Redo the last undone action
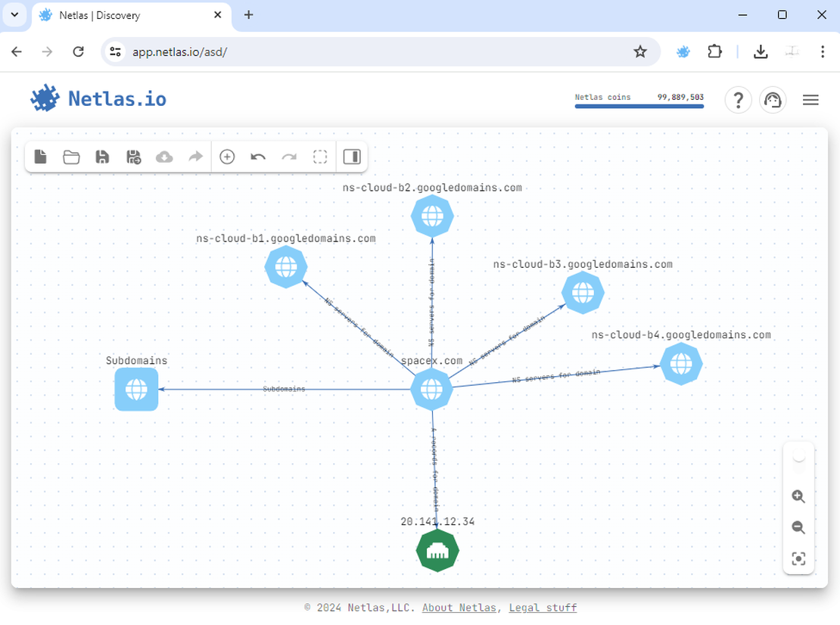This screenshot has height=625, width=840. pyautogui.click(x=289, y=157)
